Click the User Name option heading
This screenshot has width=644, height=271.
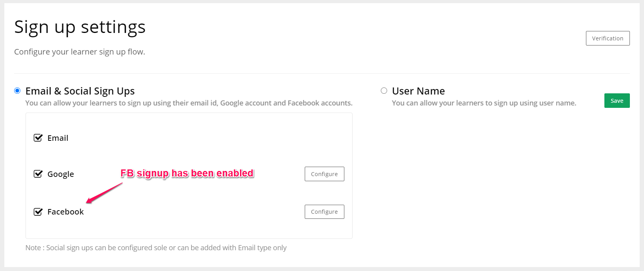[418, 91]
